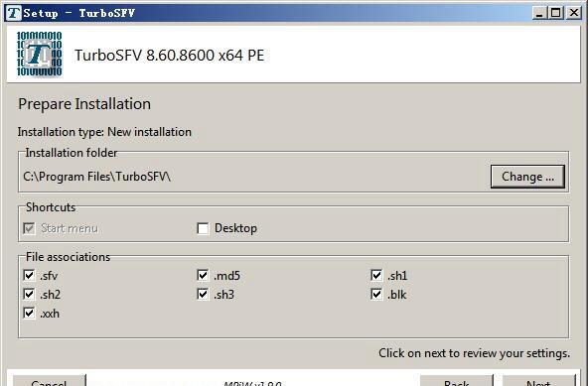Screen dimensions: 588x386
Task: Click Change to pick installation folder
Action: click(x=527, y=177)
